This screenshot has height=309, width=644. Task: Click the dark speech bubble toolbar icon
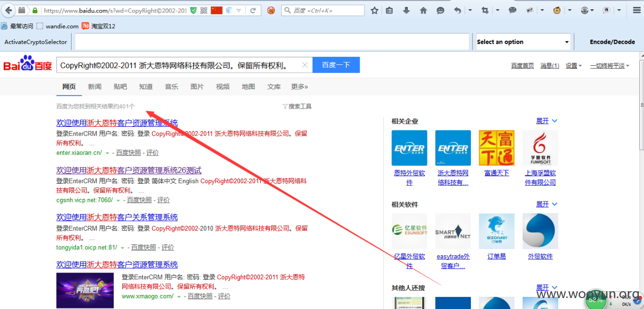[x=513, y=10]
